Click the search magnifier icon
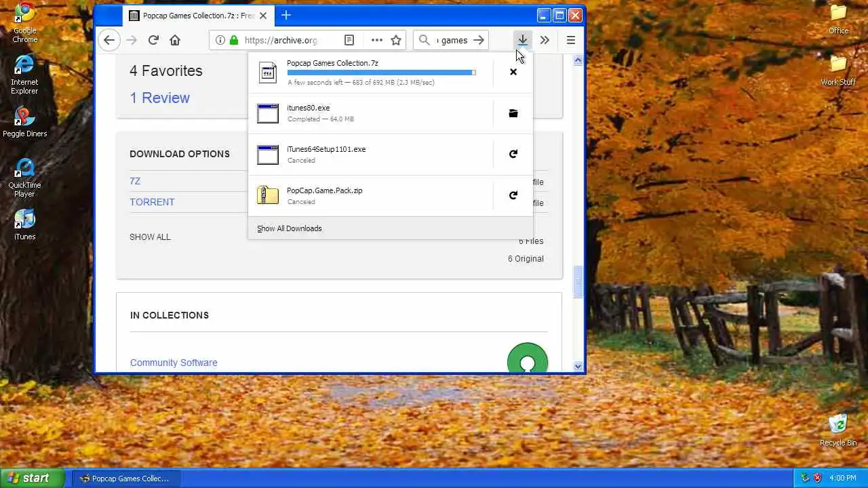Image resolution: width=868 pixels, height=488 pixels. (425, 40)
